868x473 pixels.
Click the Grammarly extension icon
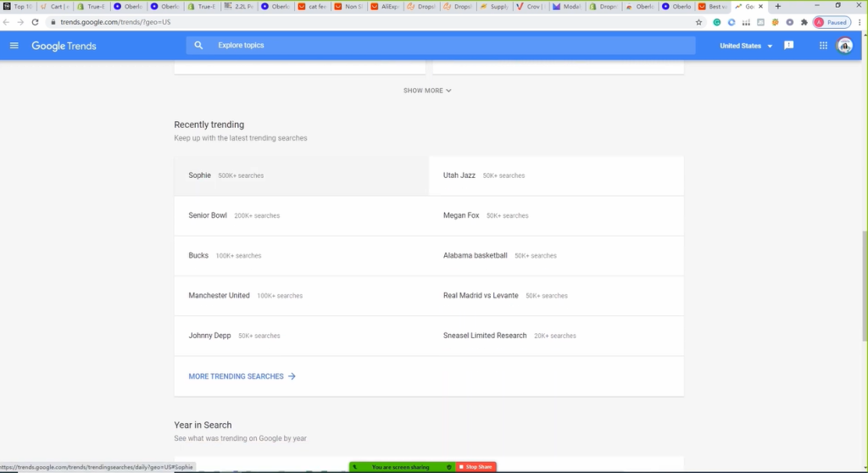click(717, 22)
